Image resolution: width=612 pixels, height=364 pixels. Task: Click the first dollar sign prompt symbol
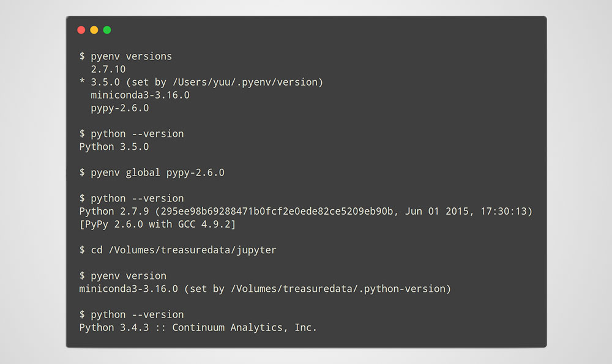coord(81,56)
